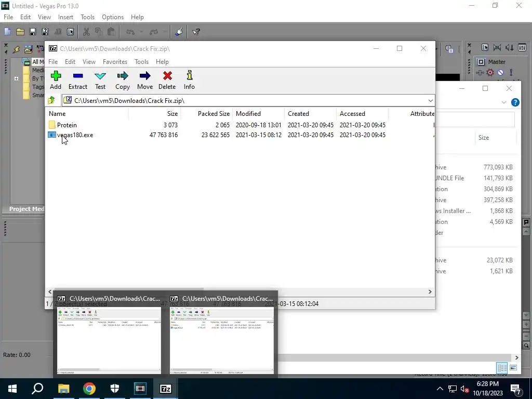Switch Explorer to large icons view
The height and width of the screenshot is (399, 532).
[x=513, y=368]
